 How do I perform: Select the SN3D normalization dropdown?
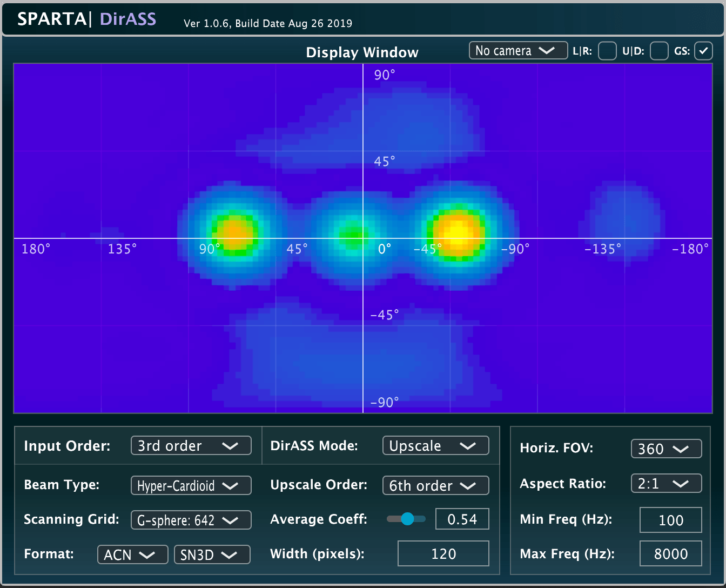212,554
